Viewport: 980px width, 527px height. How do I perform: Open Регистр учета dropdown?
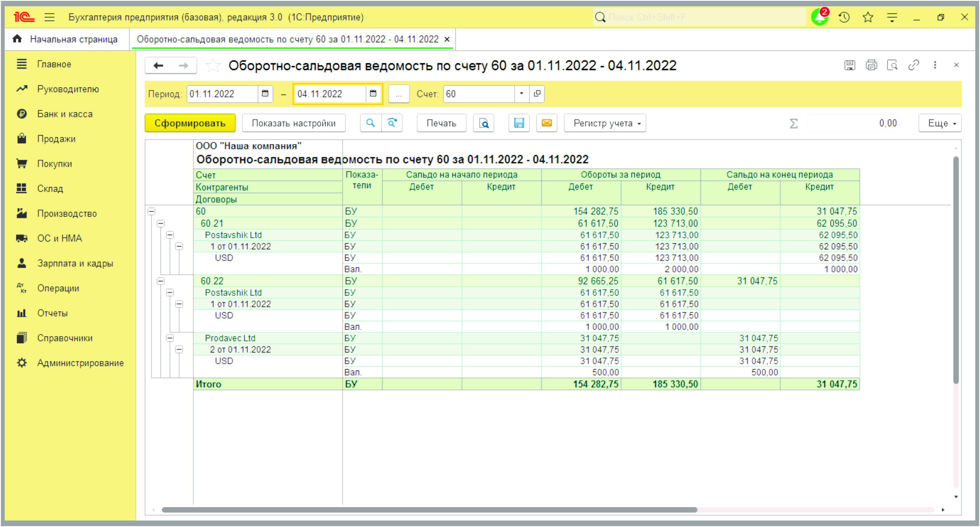pos(605,123)
